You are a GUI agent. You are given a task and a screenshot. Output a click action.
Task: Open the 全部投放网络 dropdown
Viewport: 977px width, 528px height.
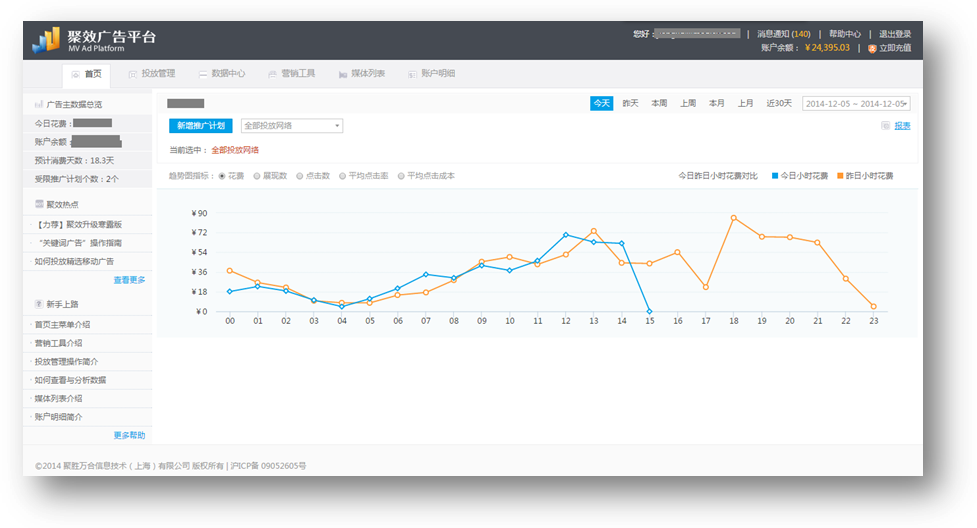pos(292,125)
